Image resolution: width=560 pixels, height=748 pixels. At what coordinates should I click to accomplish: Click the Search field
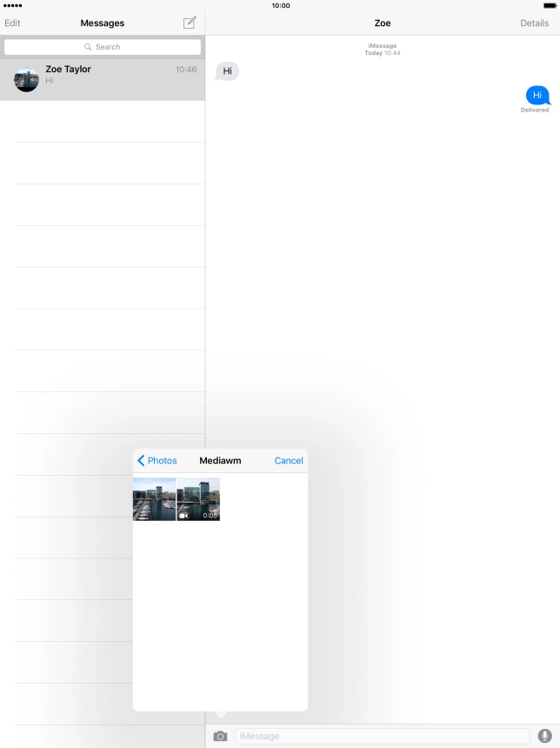click(x=103, y=47)
